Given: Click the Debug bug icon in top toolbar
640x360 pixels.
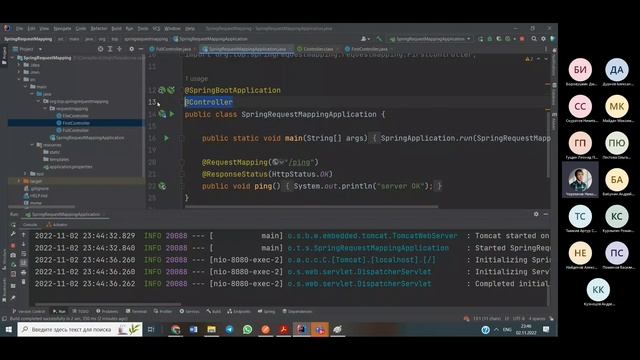Looking at the screenshot, I should click(x=490, y=39).
